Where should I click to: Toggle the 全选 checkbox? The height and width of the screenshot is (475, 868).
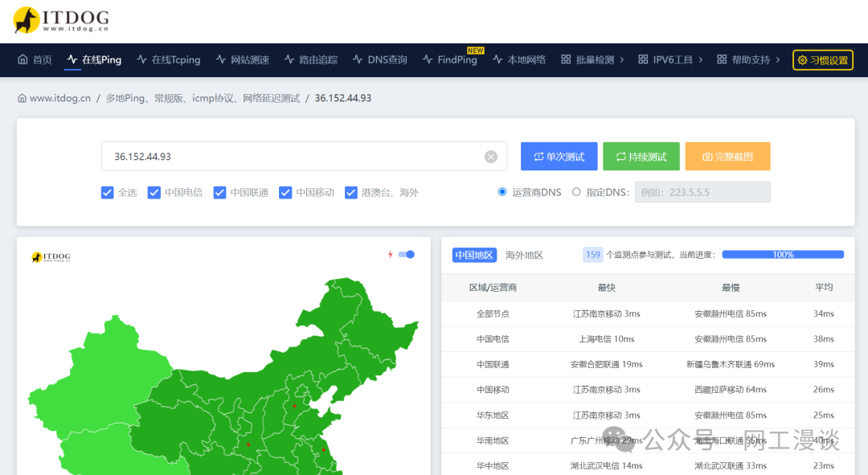[x=108, y=192]
